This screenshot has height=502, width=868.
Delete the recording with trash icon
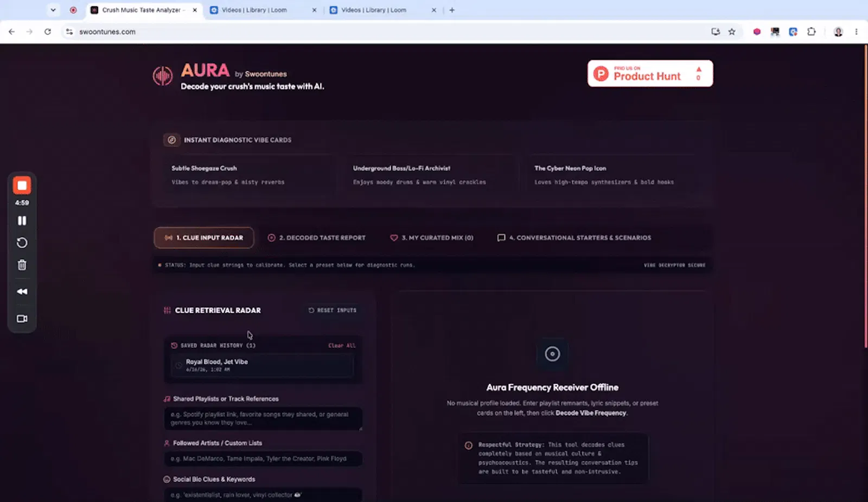pos(22,265)
